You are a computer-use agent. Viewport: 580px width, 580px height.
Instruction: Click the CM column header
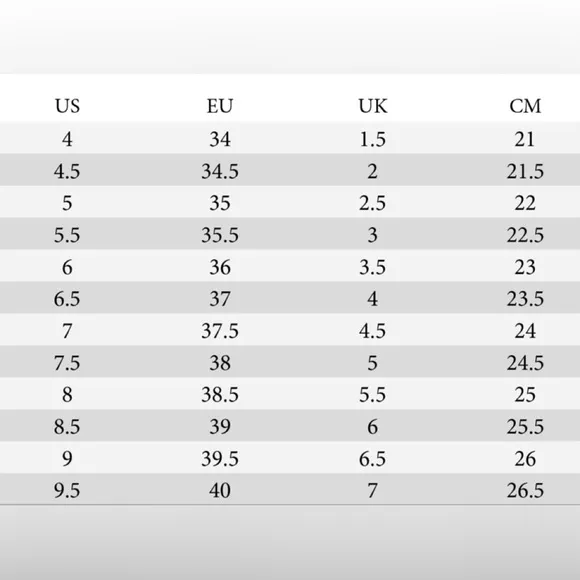click(525, 106)
